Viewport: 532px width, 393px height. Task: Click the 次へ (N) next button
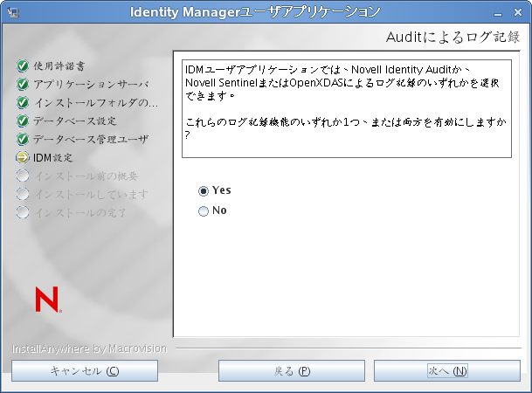pyautogui.click(x=447, y=370)
